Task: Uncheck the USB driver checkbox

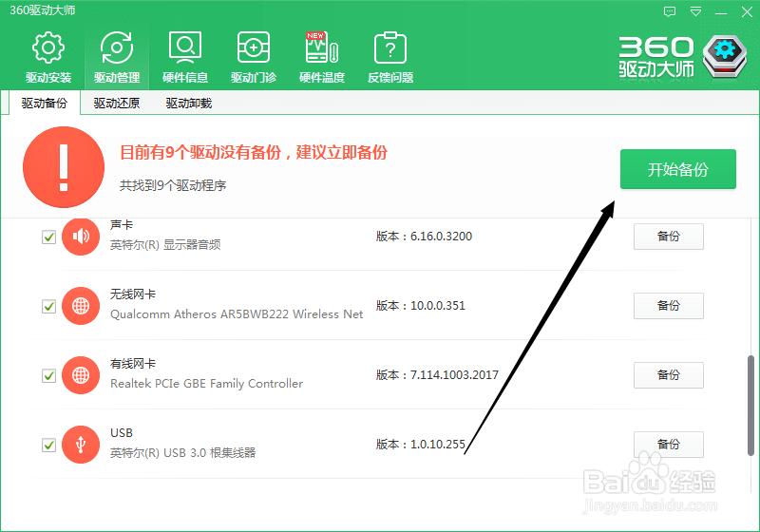Action: (x=49, y=445)
